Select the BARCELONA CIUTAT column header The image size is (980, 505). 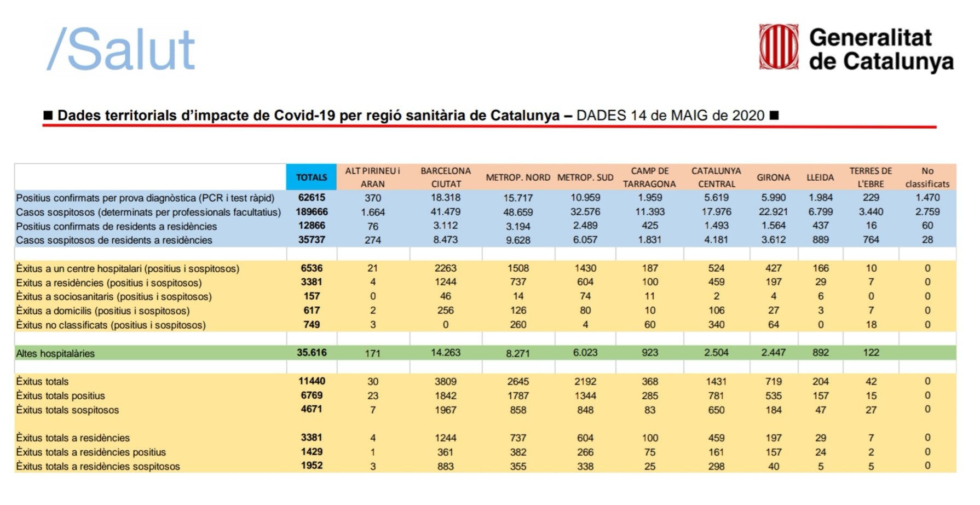click(446, 177)
